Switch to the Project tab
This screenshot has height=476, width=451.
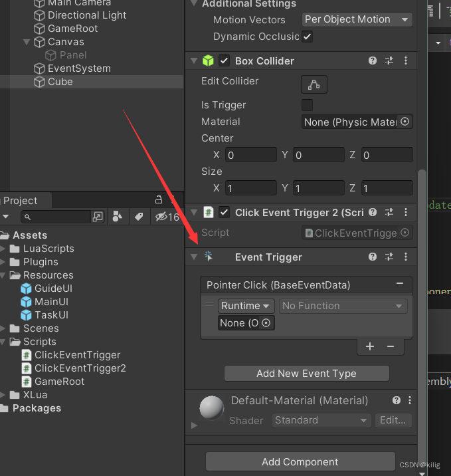[x=20, y=200]
